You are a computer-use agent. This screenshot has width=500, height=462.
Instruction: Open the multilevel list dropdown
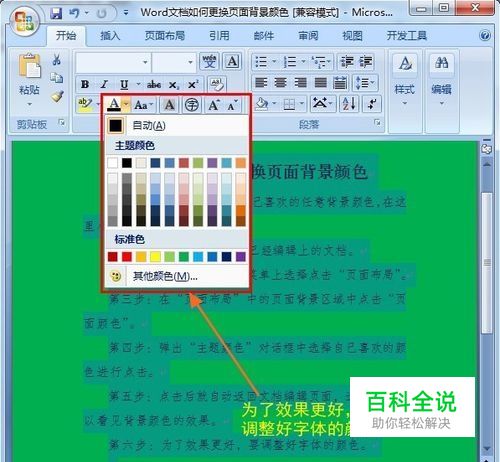[x=328, y=62]
